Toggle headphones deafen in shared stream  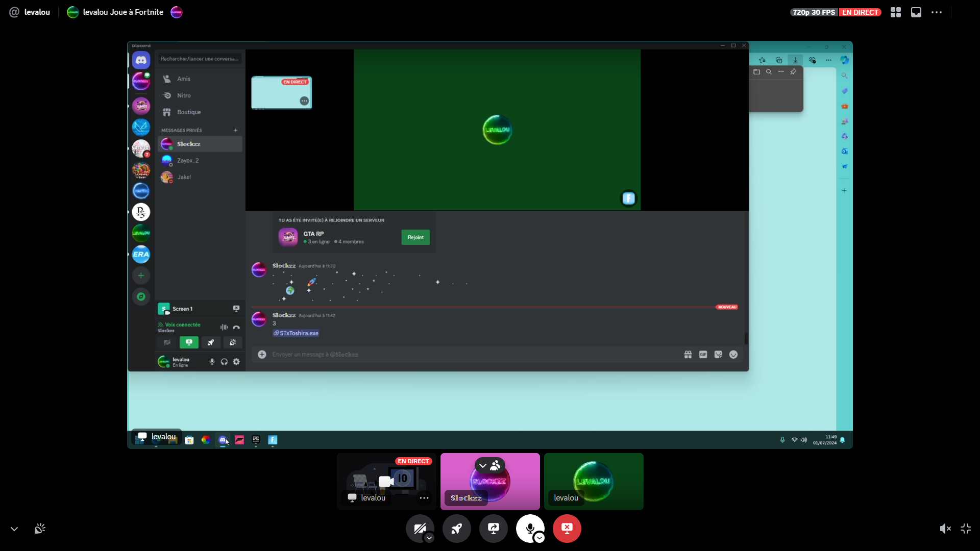224,362
